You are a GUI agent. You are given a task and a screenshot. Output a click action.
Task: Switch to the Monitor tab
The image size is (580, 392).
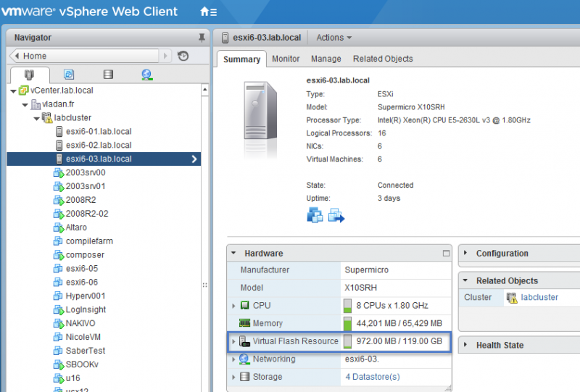coord(286,59)
